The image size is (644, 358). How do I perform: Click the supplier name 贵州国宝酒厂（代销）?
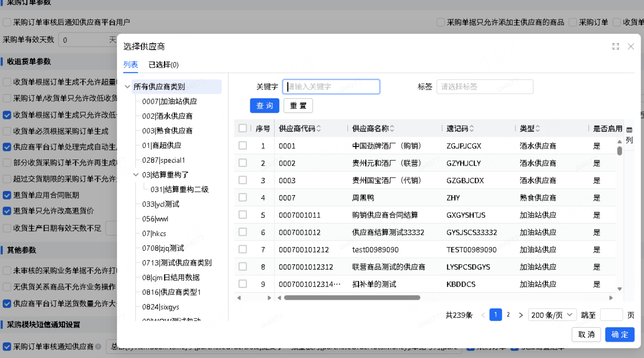tap(387, 181)
